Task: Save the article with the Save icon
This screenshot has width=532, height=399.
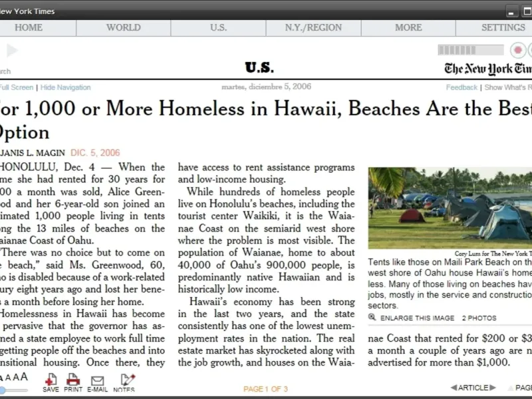Action: coord(51,380)
